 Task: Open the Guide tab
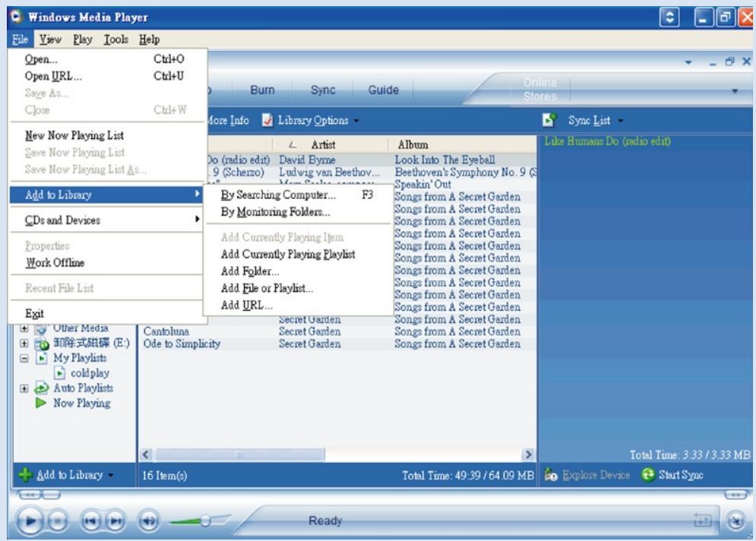pos(383,90)
